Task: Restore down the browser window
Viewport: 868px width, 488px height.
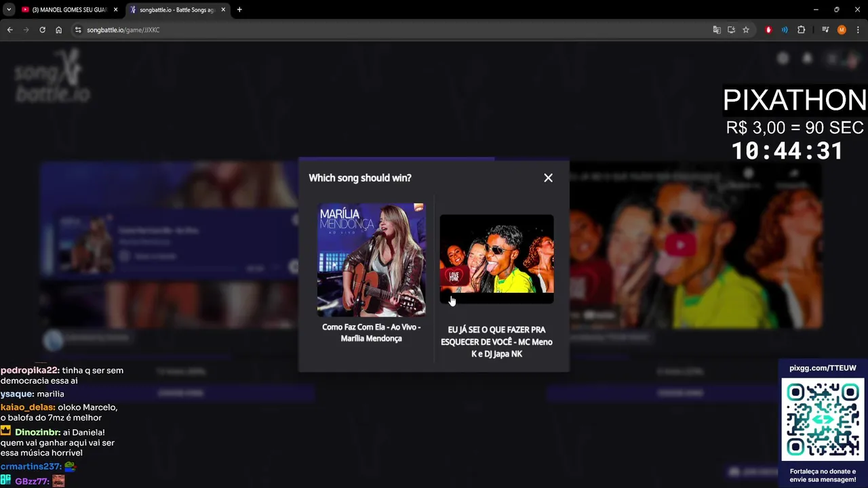Action: [x=837, y=9]
